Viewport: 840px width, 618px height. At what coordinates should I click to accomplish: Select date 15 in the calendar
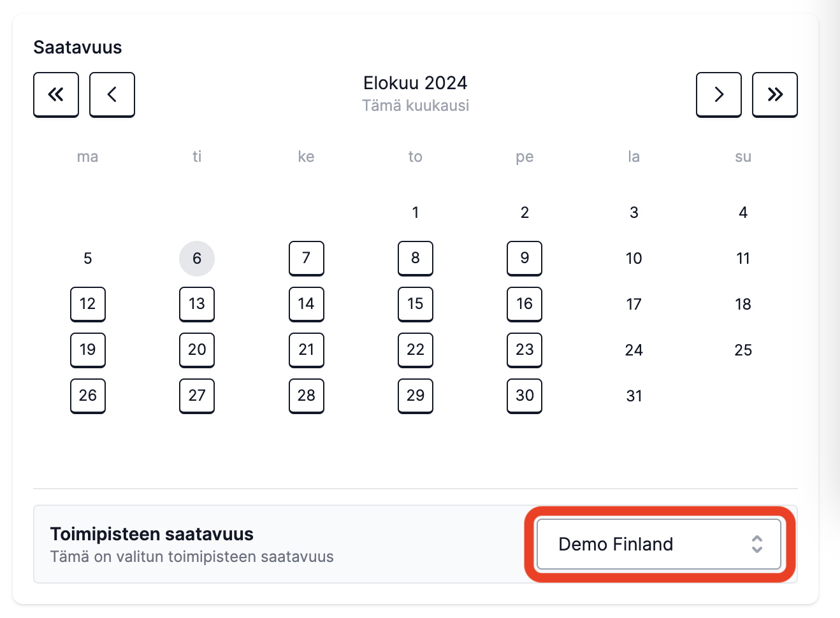click(x=416, y=305)
